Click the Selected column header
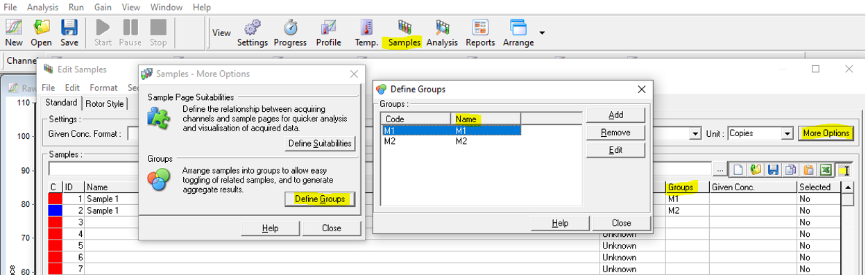Screen dimensions: 868x275 (819, 187)
